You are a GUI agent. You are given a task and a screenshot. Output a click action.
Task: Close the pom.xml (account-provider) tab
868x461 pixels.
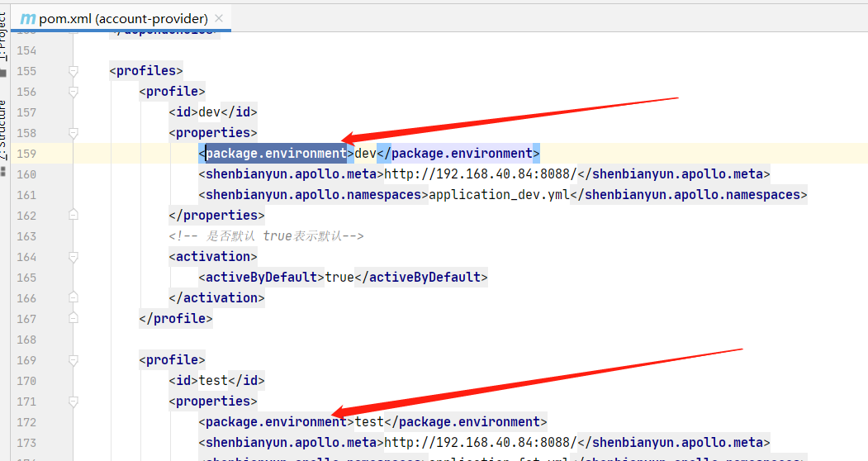pos(219,18)
